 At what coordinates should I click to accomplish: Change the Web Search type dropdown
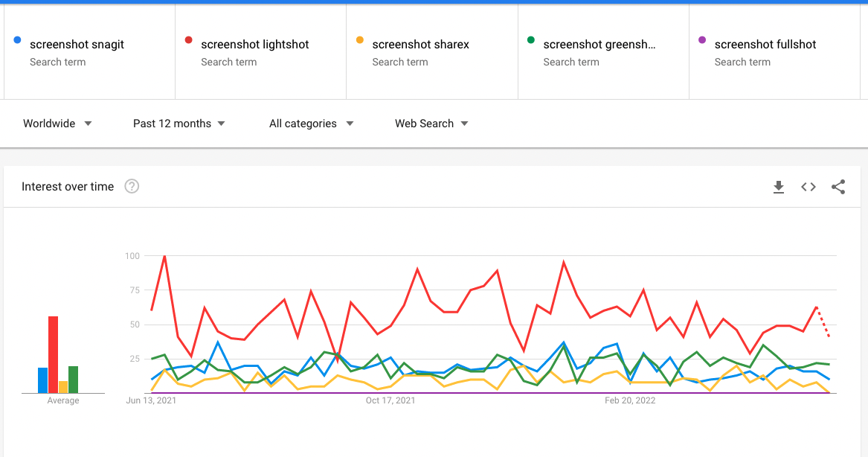431,124
